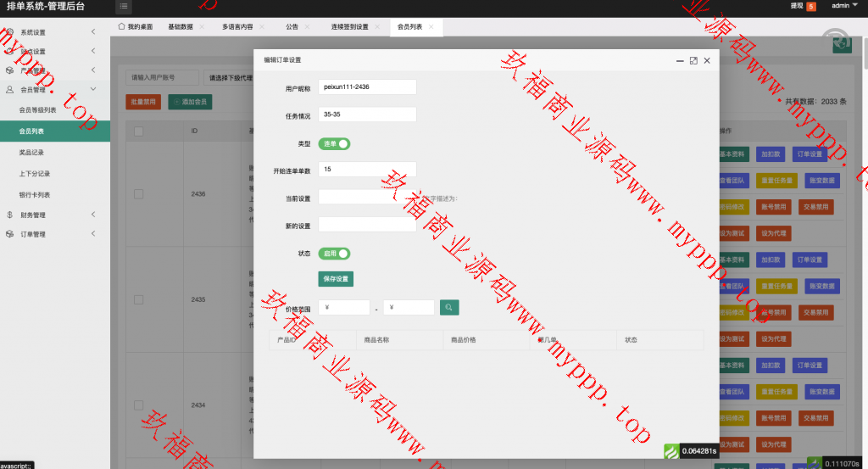This screenshot has width=868, height=469.
Task: Click the sidebar collapse menu icon
Action: tap(124, 7)
